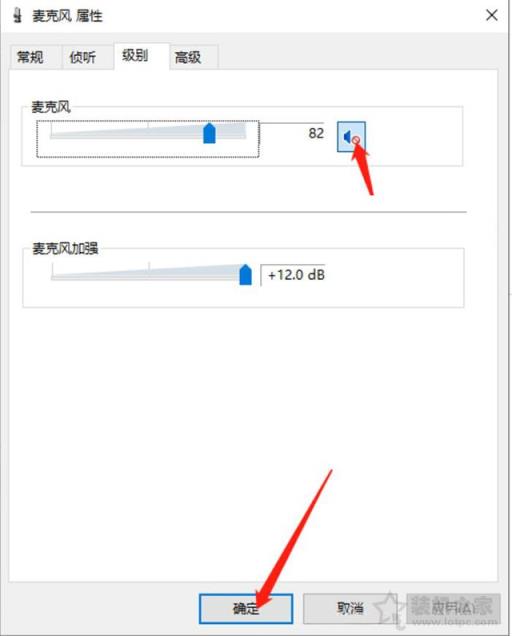Click the 麦克风 属性 title text
Screen dimensions: 512x636
click(67, 16)
